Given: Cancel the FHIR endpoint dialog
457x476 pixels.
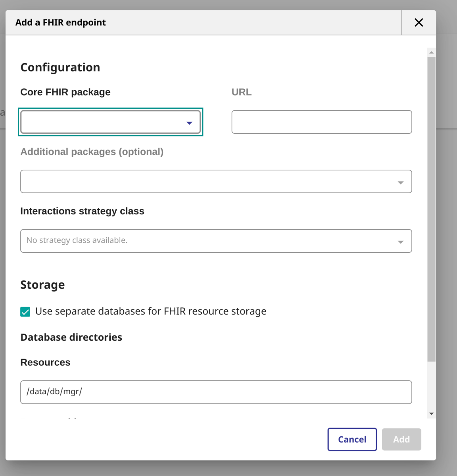Looking at the screenshot, I should tap(352, 440).
